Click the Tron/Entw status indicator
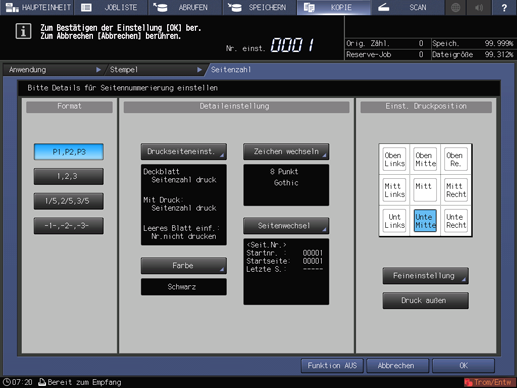Image resolution: width=517 pixels, height=388 pixels. tap(489, 382)
